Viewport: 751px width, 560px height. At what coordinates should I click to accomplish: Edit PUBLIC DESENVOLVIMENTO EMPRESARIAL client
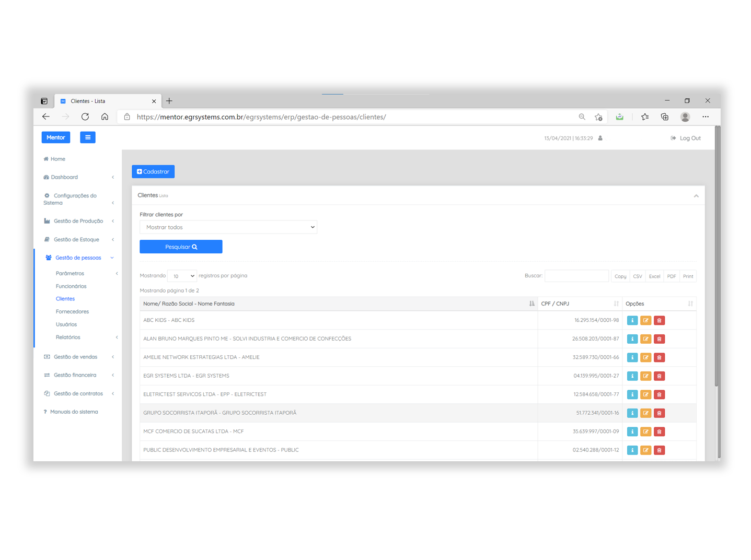(645, 450)
